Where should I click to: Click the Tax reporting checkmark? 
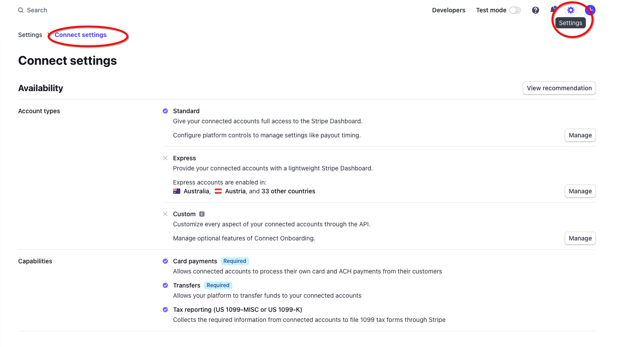pyautogui.click(x=165, y=310)
